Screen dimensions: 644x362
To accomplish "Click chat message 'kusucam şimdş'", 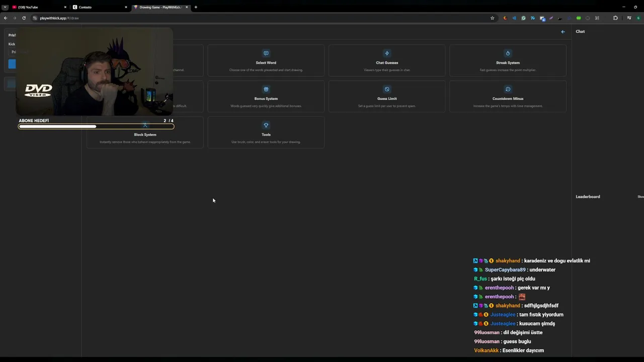I will coord(537,324).
